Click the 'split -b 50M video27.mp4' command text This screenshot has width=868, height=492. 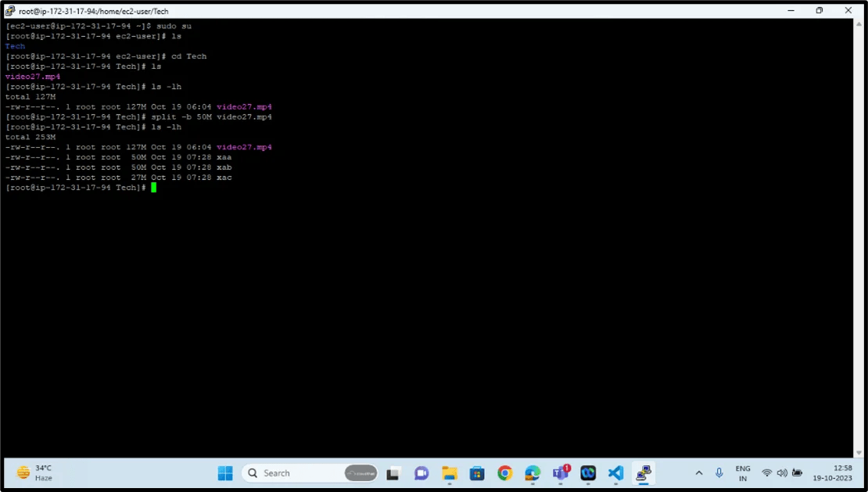pyautogui.click(x=211, y=117)
